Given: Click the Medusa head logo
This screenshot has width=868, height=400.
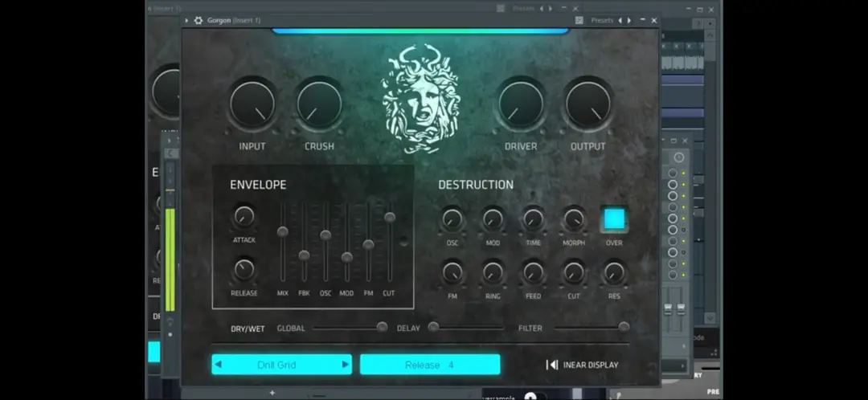Looking at the screenshot, I should tap(420, 99).
